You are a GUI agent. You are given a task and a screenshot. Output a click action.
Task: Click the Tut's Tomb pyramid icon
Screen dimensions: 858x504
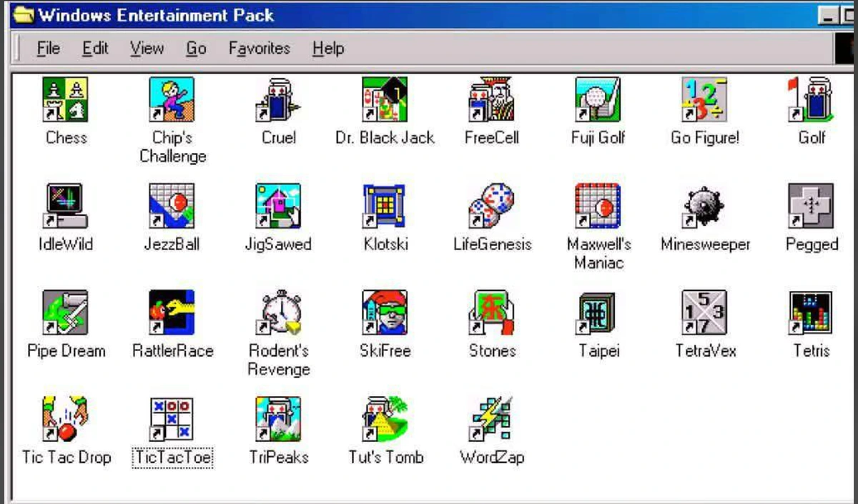tap(385, 420)
